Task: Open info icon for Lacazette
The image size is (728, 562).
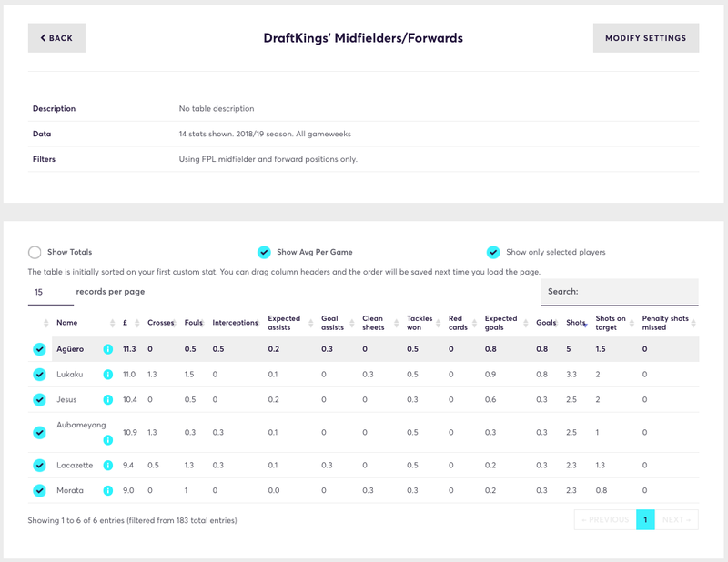Action: [107, 465]
